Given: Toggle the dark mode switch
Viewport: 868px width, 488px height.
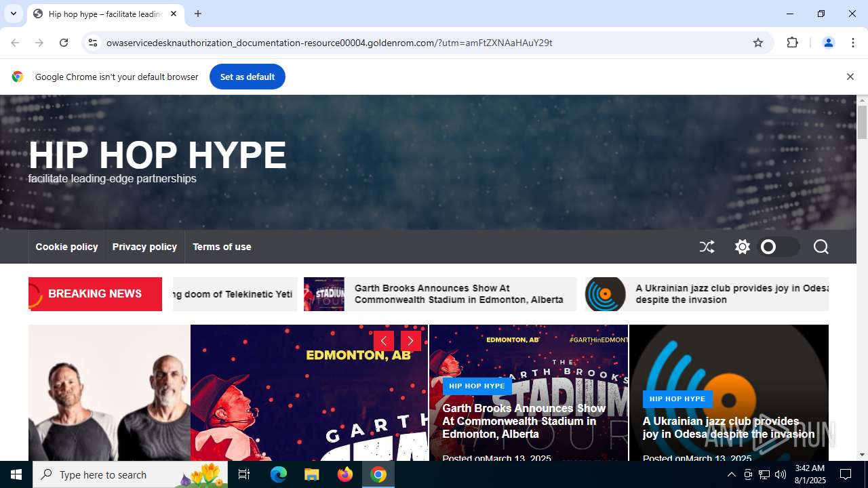Looking at the screenshot, I should [x=779, y=247].
